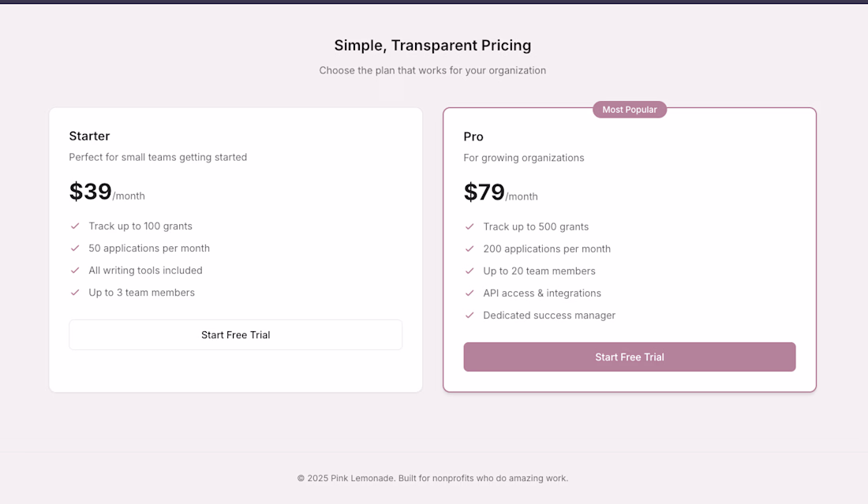Click the Dedicated success manager feature text
Screen dimensions: 868x504
(549, 315)
